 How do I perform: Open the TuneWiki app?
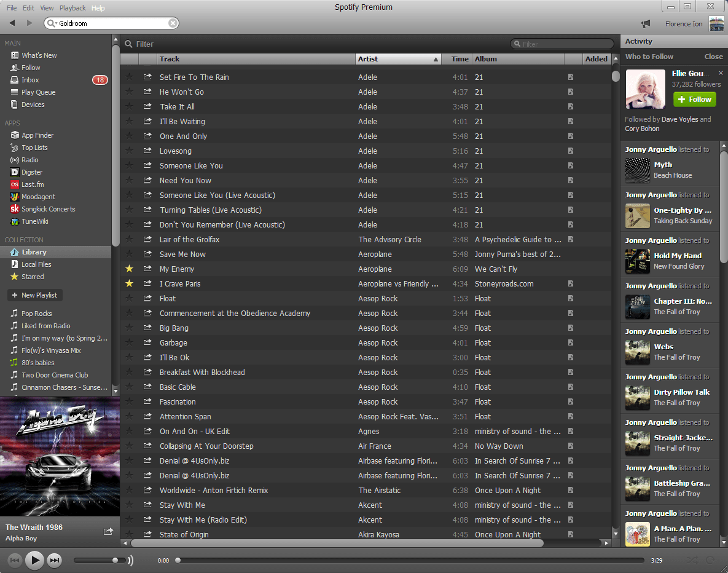[x=35, y=221]
